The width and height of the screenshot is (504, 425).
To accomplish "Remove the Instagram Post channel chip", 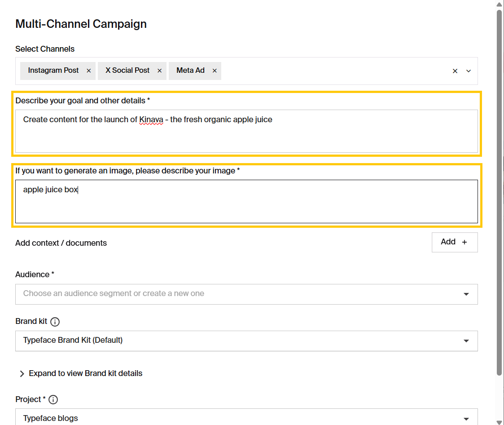I will click(88, 71).
